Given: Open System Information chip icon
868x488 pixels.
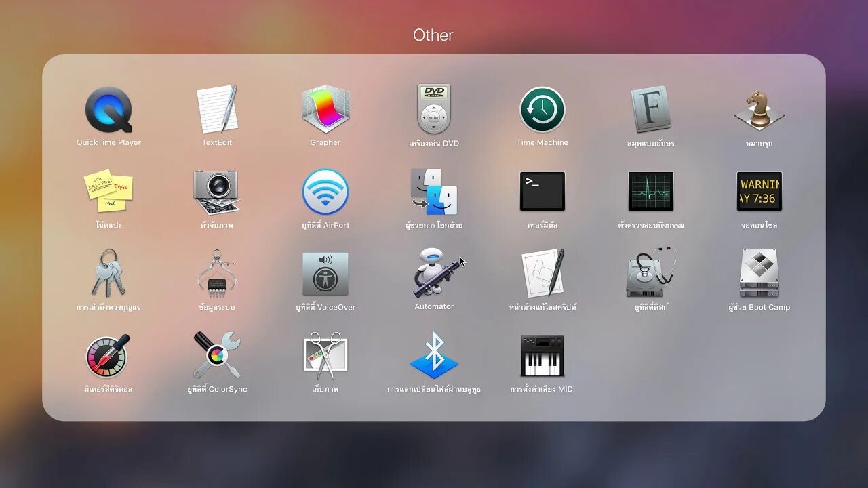Looking at the screenshot, I should pos(217,273).
